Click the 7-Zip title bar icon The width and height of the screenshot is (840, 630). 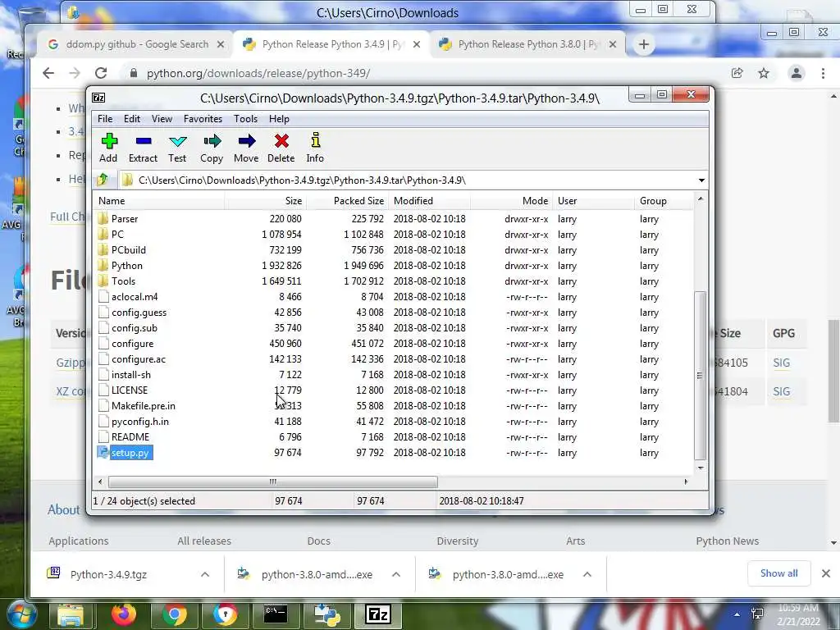click(x=98, y=98)
